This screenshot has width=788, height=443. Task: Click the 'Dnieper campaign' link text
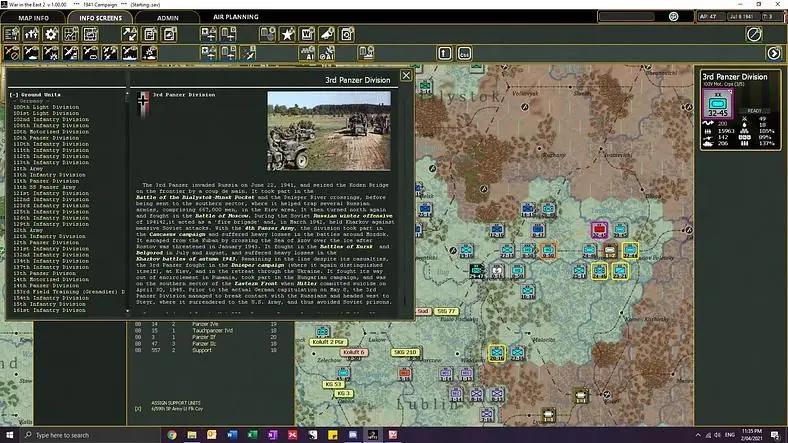tap(257, 265)
